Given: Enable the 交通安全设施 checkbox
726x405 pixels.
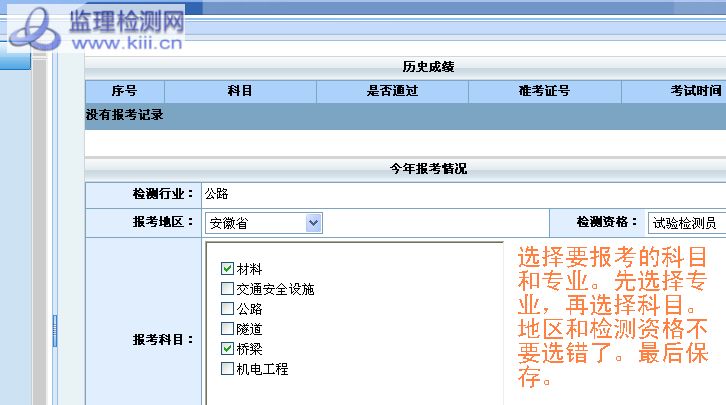Looking at the screenshot, I should point(227,289).
